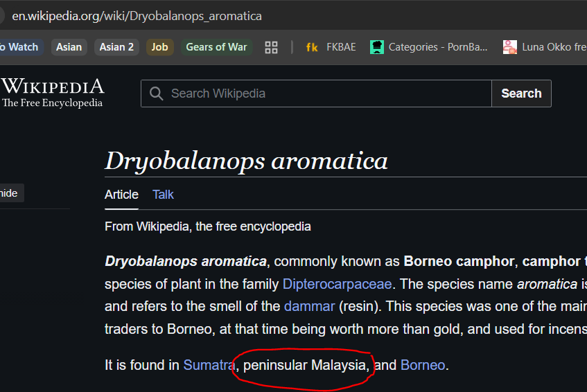Open the 'Gears of War' bookmark folder
Screen dimensions: 587x392
(x=216, y=47)
